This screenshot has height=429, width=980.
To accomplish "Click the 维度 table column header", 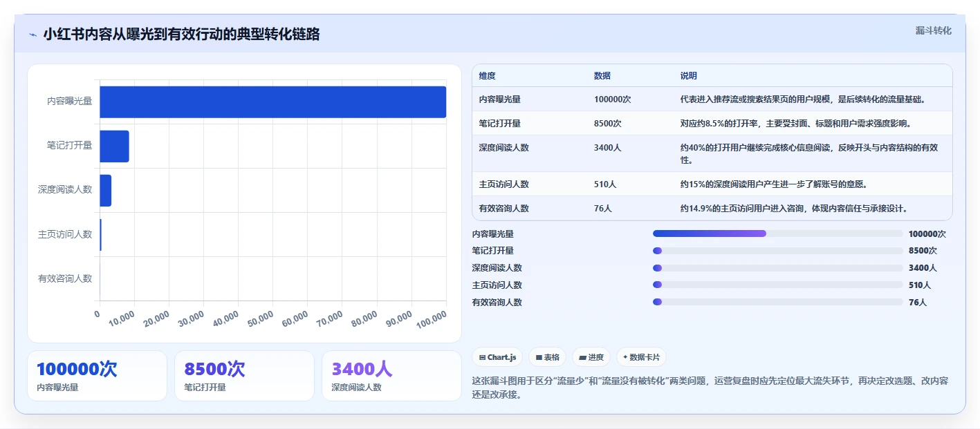I will tap(487, 76).
